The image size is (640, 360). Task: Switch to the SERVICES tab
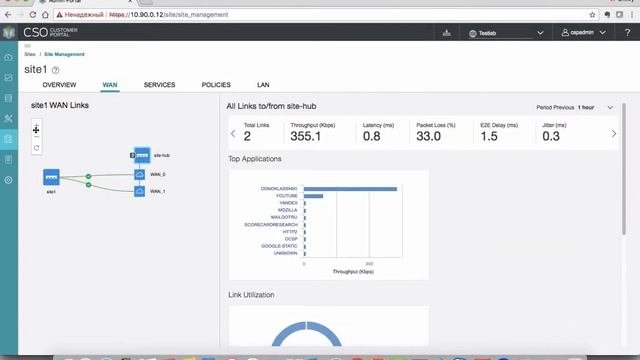159,85
